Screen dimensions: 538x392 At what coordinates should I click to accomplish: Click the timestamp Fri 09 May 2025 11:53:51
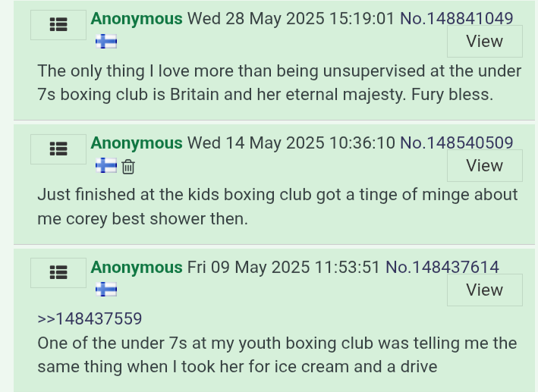coord(284,267)
